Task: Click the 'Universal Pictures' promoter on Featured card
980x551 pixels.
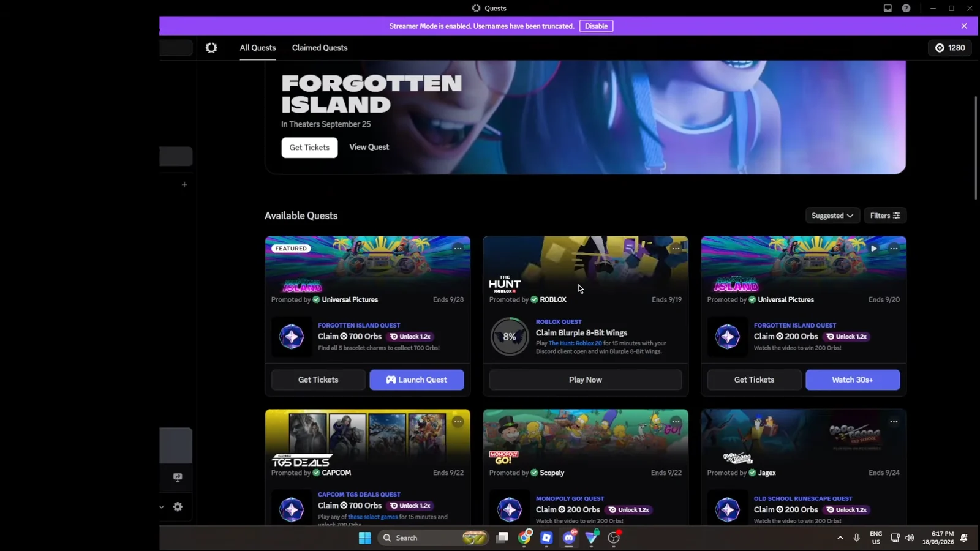Action: (x=350, y=299)
